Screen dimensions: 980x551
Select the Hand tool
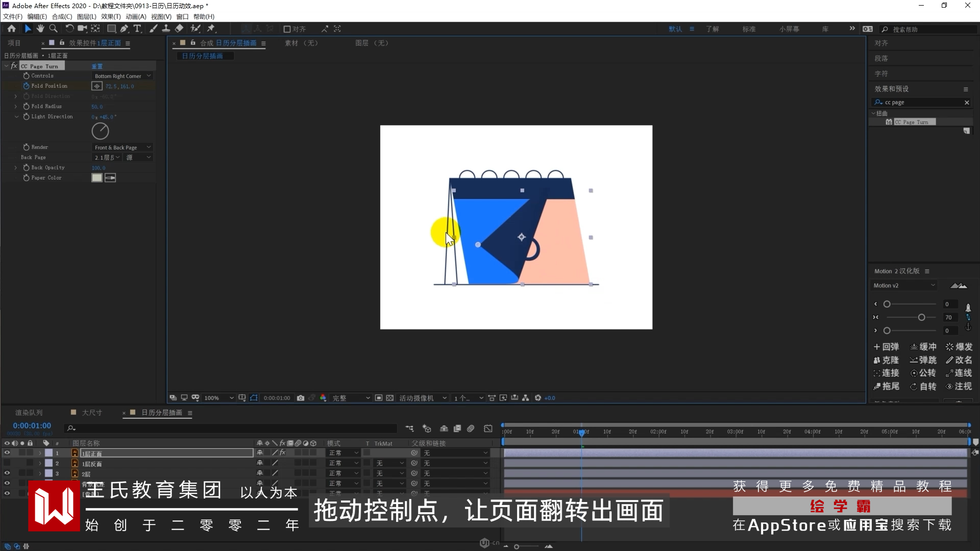(40, 29)
